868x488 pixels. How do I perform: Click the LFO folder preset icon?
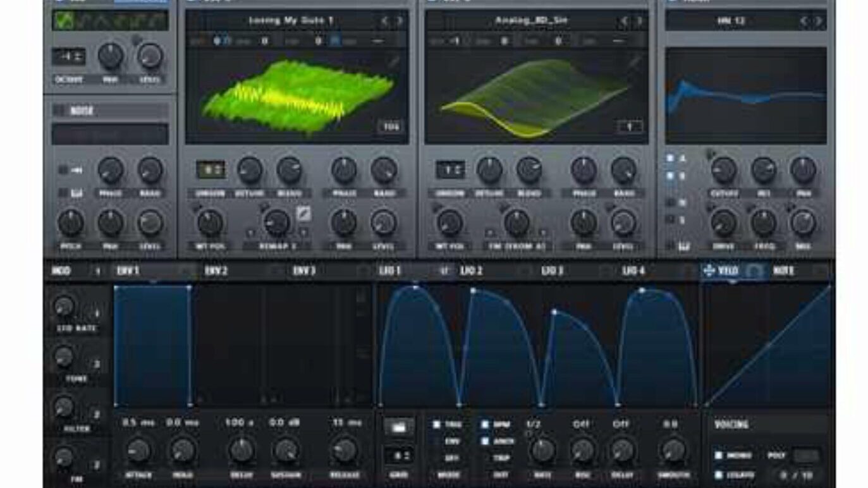[399, 427]
